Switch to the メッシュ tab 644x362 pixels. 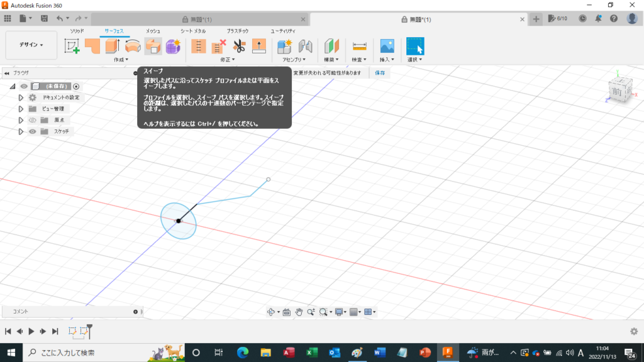(x=153, y=31)
